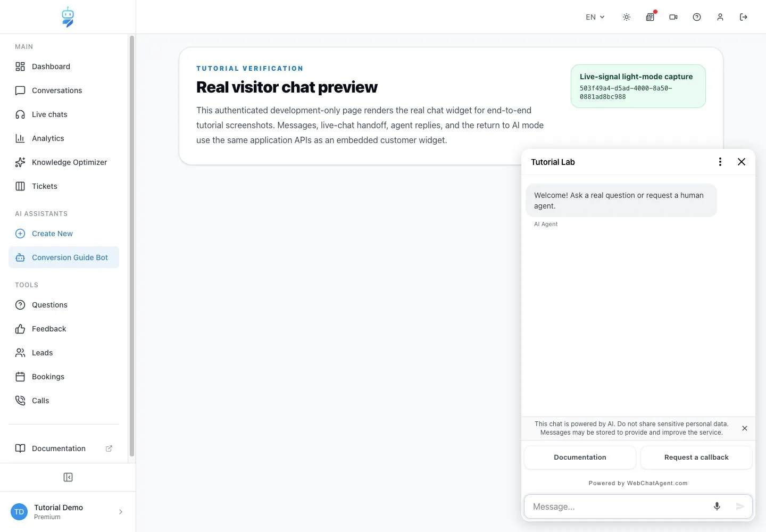
Task: Select Conversion Guide Bot assistant
Action: (x=64, y=257)
